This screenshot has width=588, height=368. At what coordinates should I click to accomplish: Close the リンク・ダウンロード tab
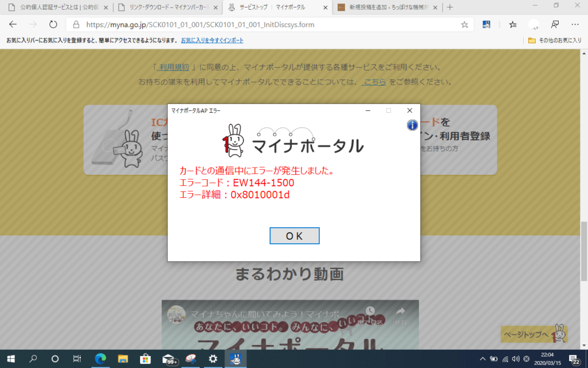[x=216, y=7]
